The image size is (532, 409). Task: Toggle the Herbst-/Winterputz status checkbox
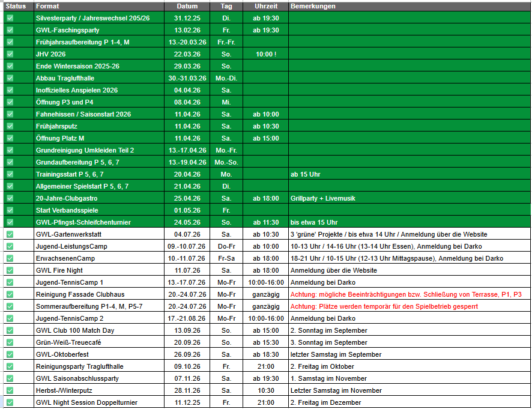[x=10, y=390]
